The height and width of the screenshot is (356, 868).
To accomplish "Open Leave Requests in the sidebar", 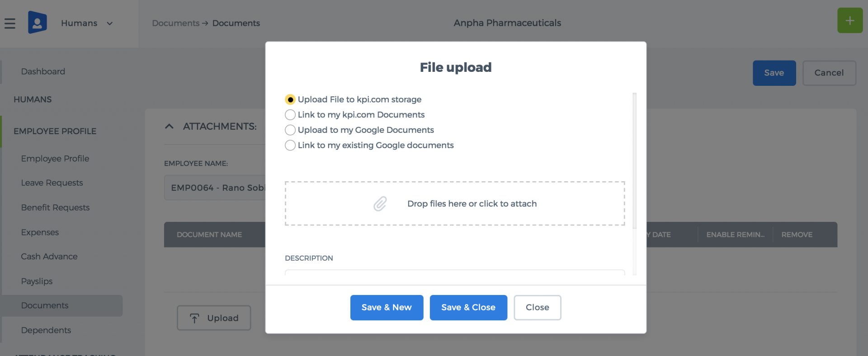I will point(52,183).
